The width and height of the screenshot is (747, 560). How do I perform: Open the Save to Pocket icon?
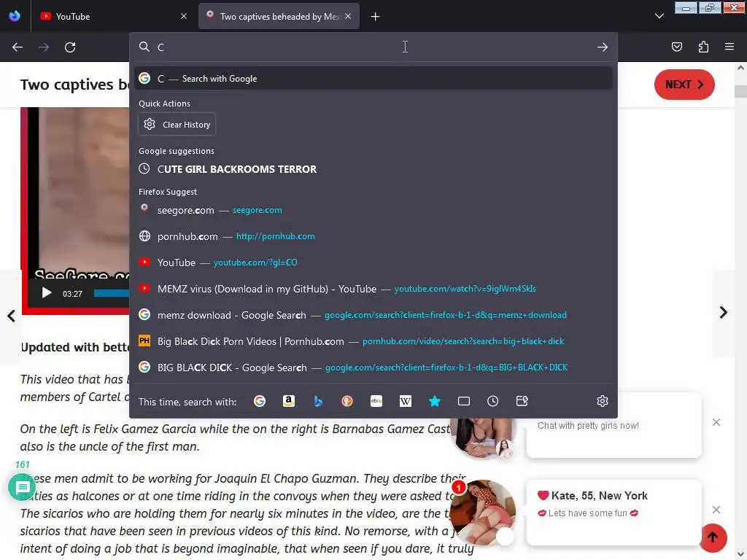coord(677,47)
